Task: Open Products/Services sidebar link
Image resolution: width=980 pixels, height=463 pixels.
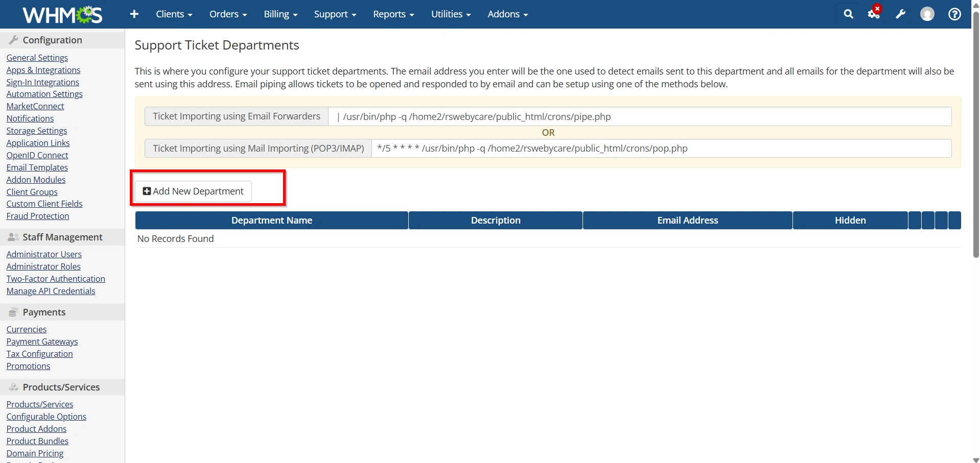Action: click(40, 404)
